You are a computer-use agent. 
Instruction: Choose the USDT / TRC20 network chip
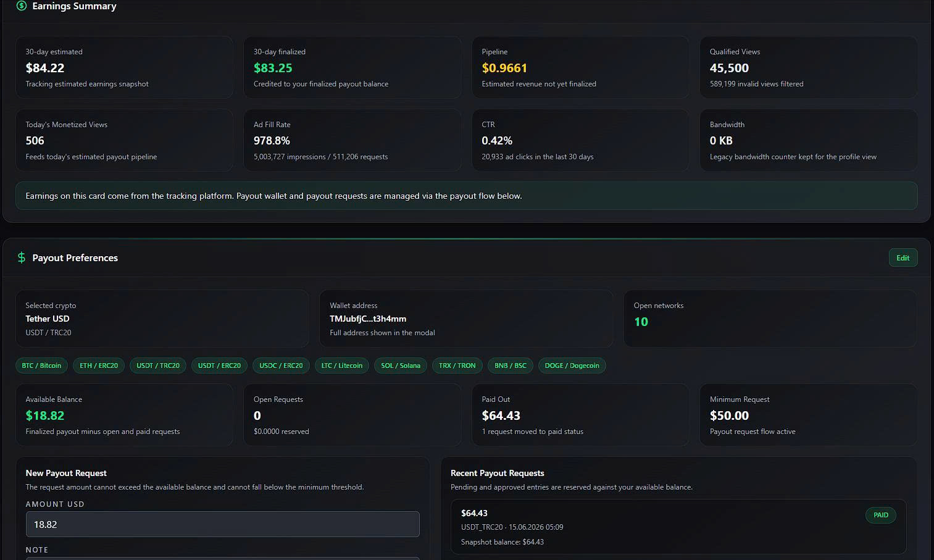pyautogui.click(x=158, y=366)
